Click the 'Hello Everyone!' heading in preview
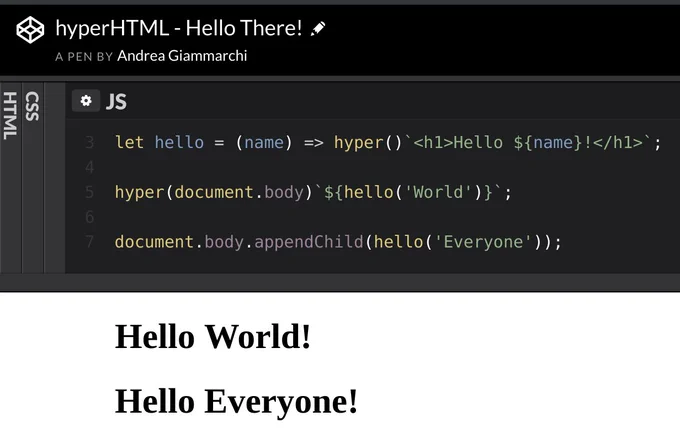Image resolution: width=680 pixels, height=448 pixels. click(236, 401)
